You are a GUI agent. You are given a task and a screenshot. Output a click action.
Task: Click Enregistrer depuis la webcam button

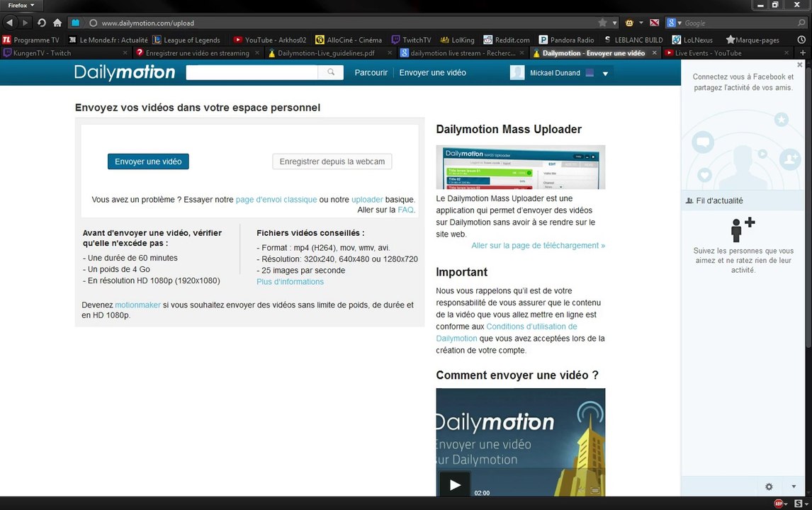point(332,161)
